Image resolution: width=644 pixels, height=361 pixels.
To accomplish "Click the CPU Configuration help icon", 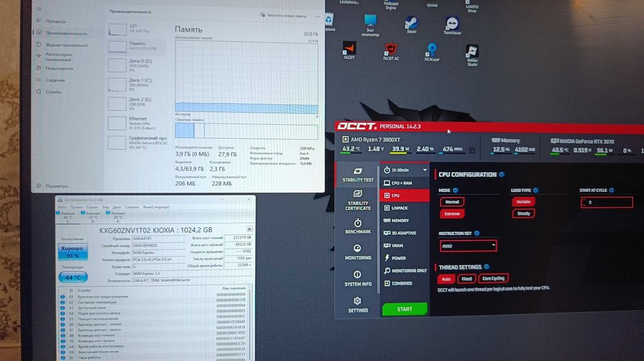I will [502, 174].
